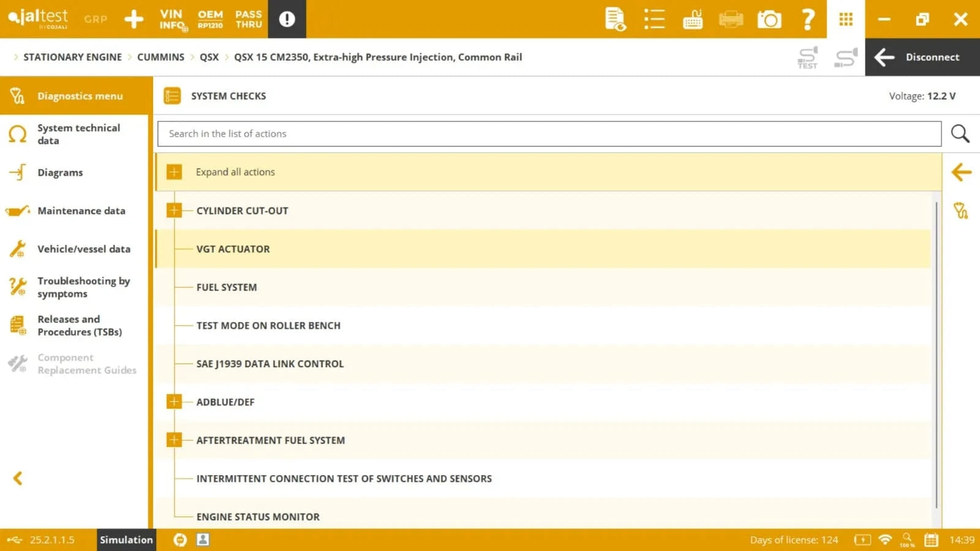980x551 pixels.
Task: Click the OEM RP1210 icon
Action: [x=210, y=20]
